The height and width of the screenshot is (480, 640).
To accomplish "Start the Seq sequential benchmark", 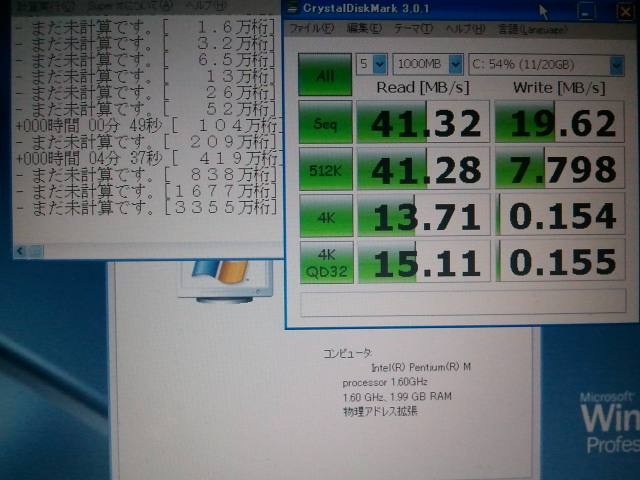I will pyautogui.click(x=325, y=122).
